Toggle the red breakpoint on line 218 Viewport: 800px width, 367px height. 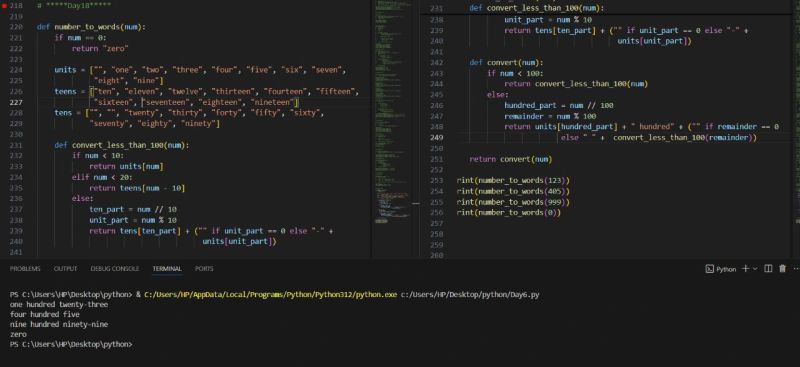(x=5, y=5)
